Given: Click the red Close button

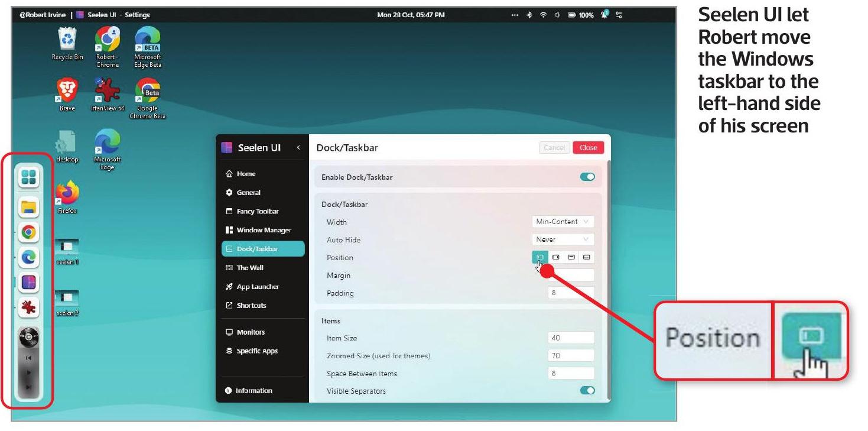Looking at the screenshot, I should pyautogui.click(x=589, y=148).
